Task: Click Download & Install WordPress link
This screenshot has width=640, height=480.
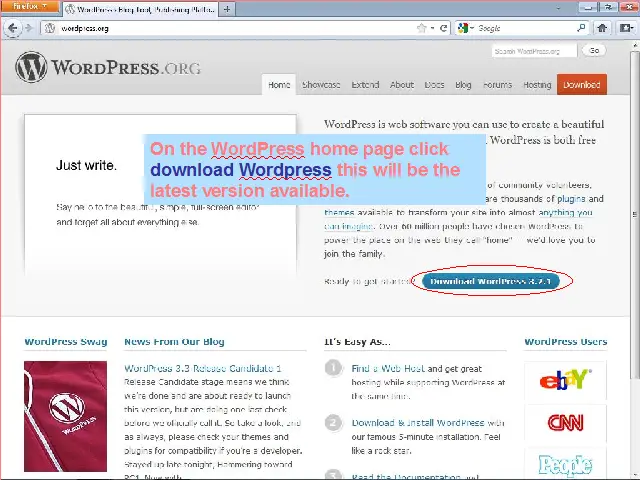Action: coord(418,423)
